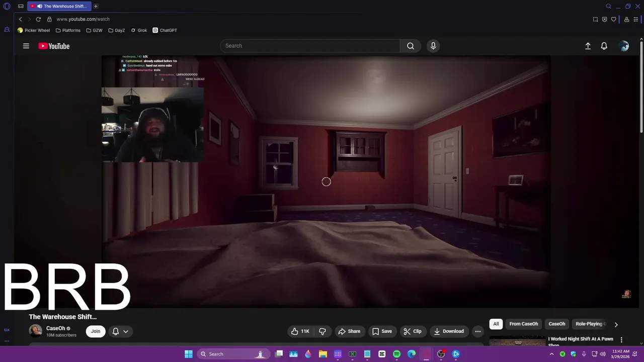Save video to playlist

tap(382, 331)
